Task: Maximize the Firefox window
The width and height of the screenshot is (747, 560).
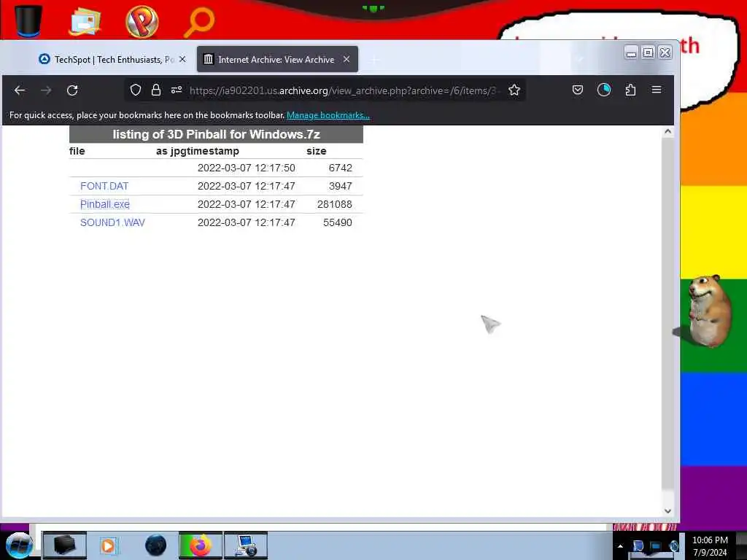Action: click(x=648, y=52)
